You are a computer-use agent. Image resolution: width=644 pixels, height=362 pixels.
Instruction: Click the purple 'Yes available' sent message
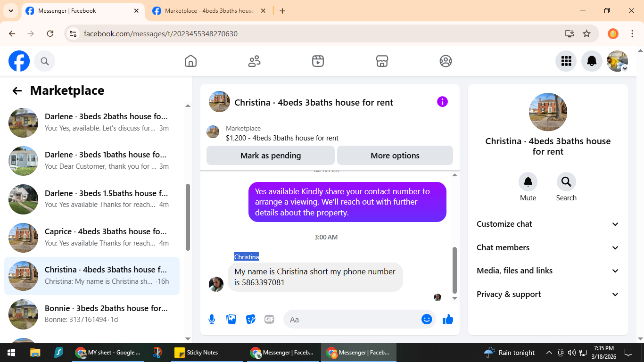click(347, 202)
